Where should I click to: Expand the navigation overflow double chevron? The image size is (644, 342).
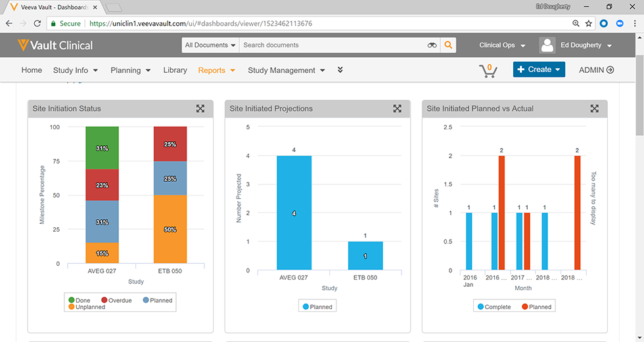(x=340, y=70)
